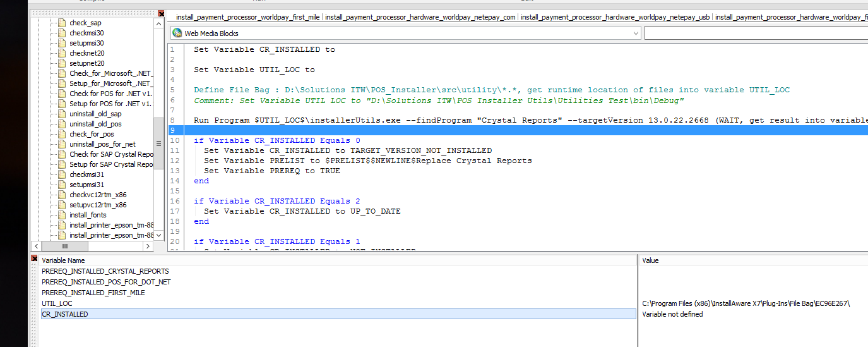Click script tree vertical scrollbar up arrow
The image size is (868, 347).
158,23
